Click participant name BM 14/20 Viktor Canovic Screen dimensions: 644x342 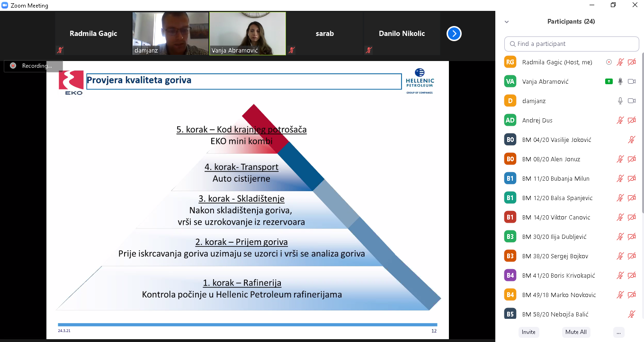pos(556,217)
